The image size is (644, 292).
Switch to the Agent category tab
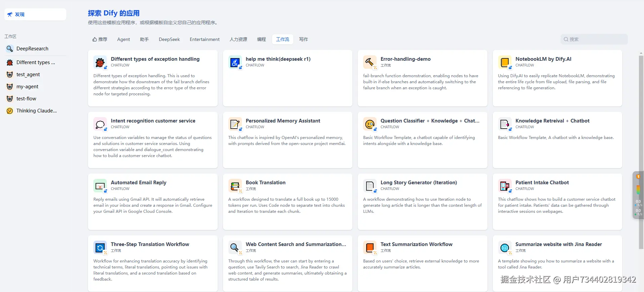pyautogui.click(x=124, y=39)
